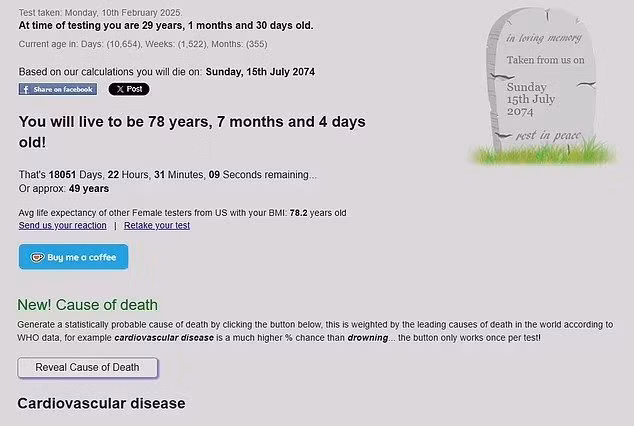
Task: Click the Test taken Monday, 10th February 2025 line
Action: 100,13
